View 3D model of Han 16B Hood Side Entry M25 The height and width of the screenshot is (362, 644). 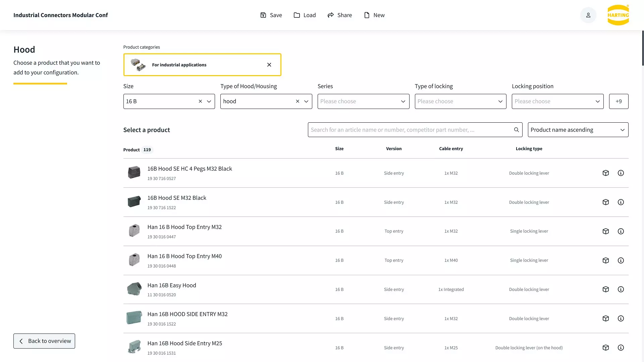click(605, 348)
